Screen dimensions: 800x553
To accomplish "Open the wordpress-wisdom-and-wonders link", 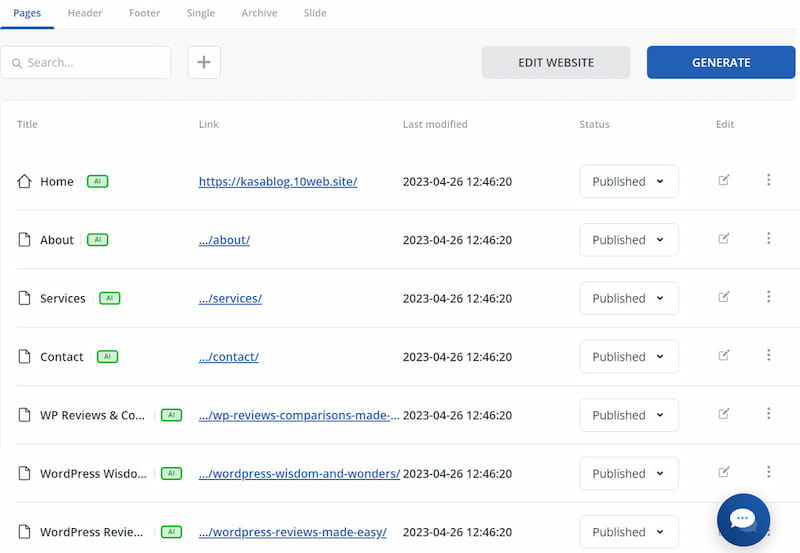I will (x=299, y=473).
